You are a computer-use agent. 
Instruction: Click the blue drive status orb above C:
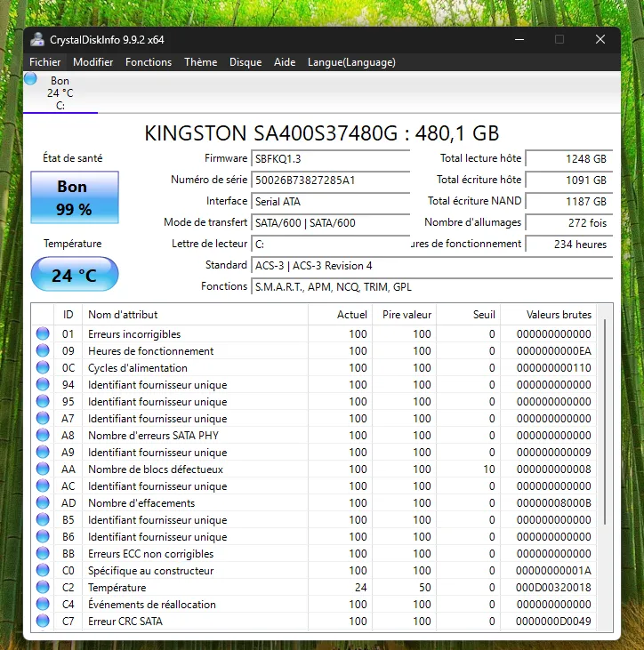click(30, 79)
